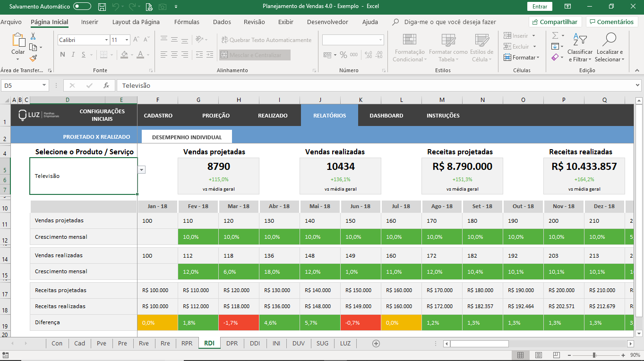Click the Compartilhar share button
The image size is (644, 361).
click(555, 22)
